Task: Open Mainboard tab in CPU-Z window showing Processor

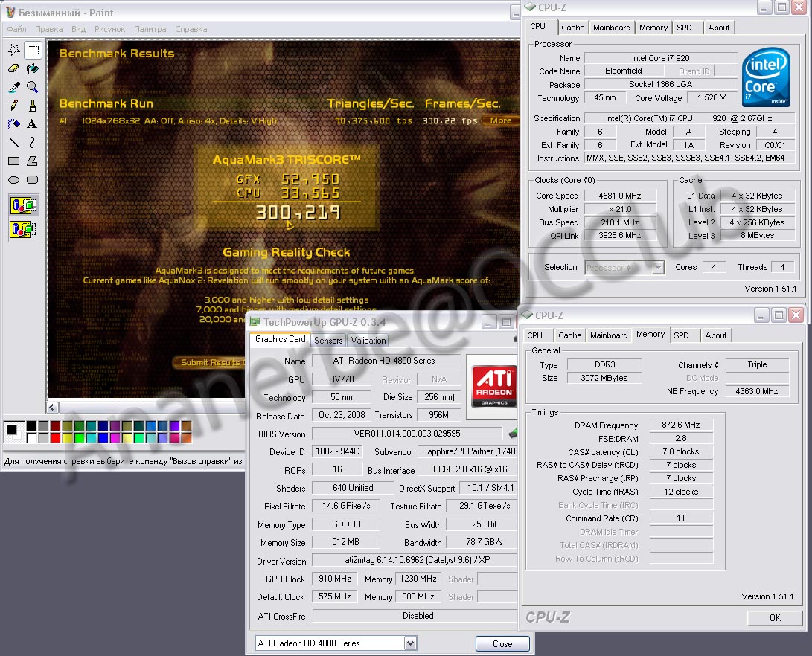Action: (612, 28)
